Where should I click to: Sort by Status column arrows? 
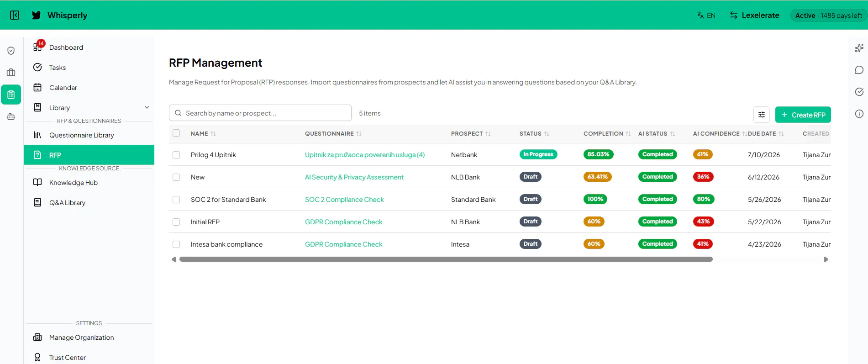click(547, 134)
